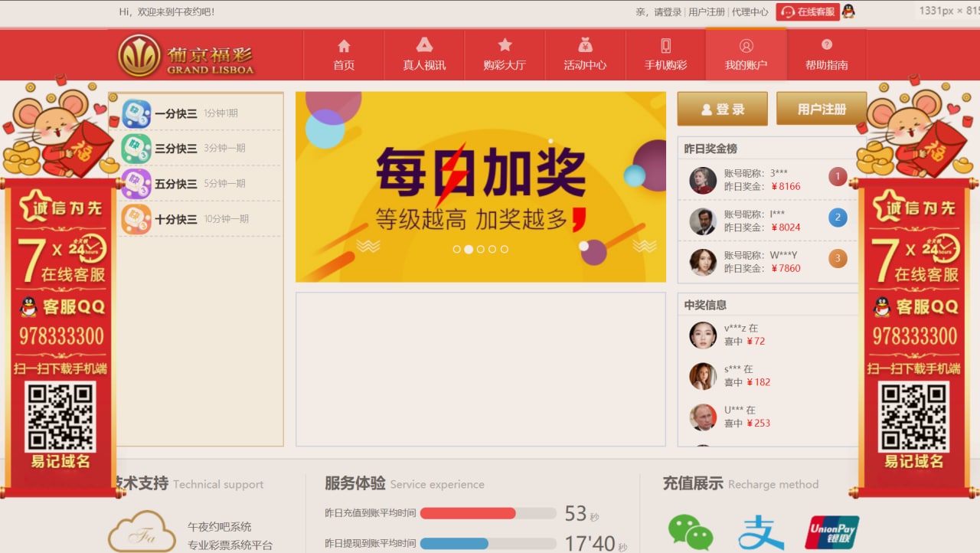The width and height of the screenshot is (980, 553).
Task: Go to 活动中心 money bag icon
Action: click(585, 45)
